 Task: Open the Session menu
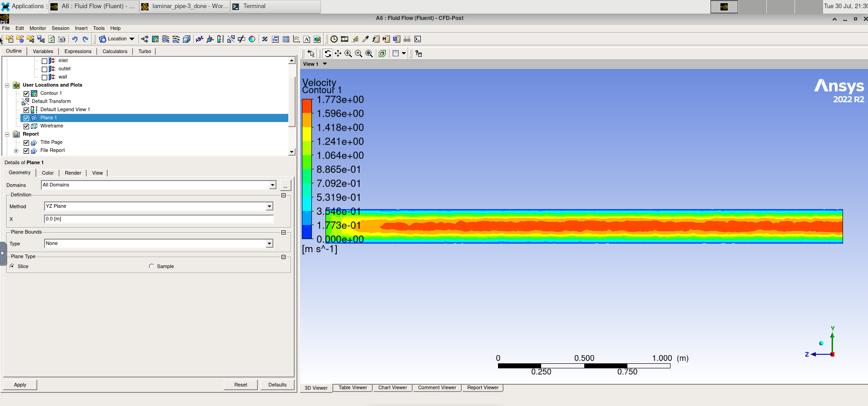(x=60, y=28)
